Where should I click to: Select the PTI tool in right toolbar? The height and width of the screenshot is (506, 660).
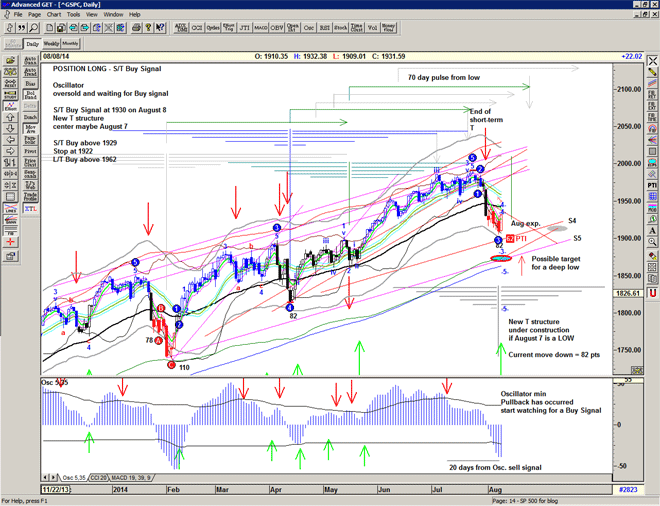tap(652, 184)
